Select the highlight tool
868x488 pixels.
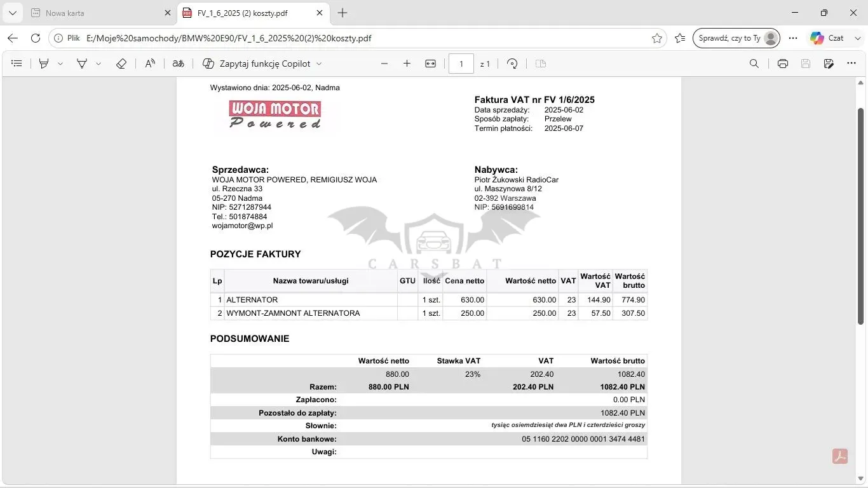click(x=44, y=64)
